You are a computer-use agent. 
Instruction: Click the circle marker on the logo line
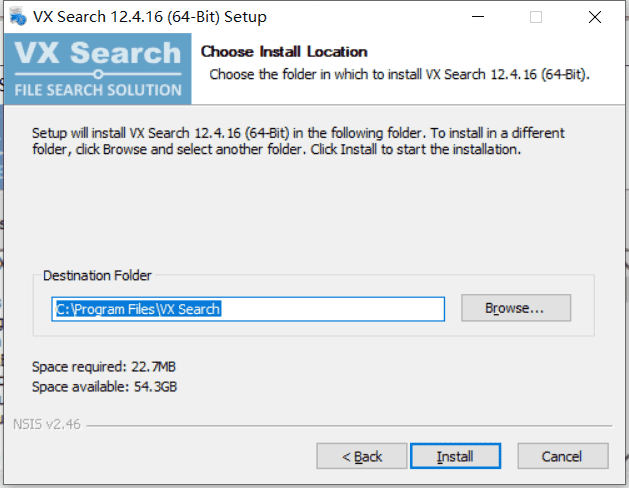tap(98, 74)
